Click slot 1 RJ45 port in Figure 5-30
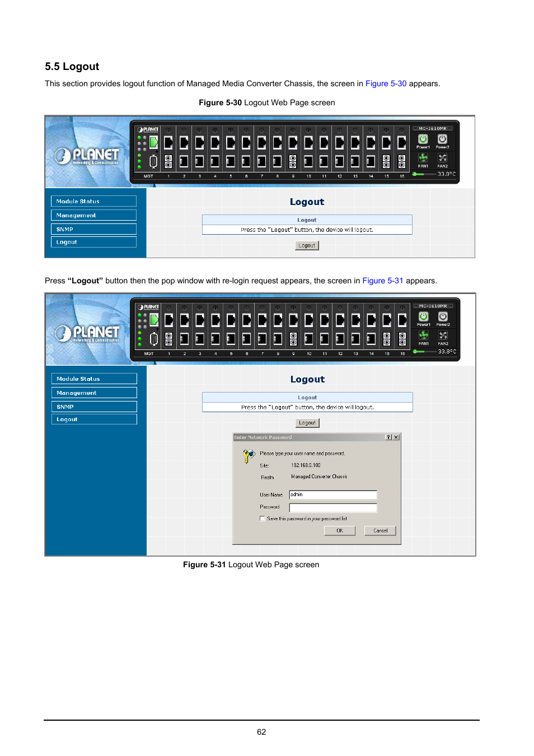This screenshot has width=534, height=756. pos(168,143)
